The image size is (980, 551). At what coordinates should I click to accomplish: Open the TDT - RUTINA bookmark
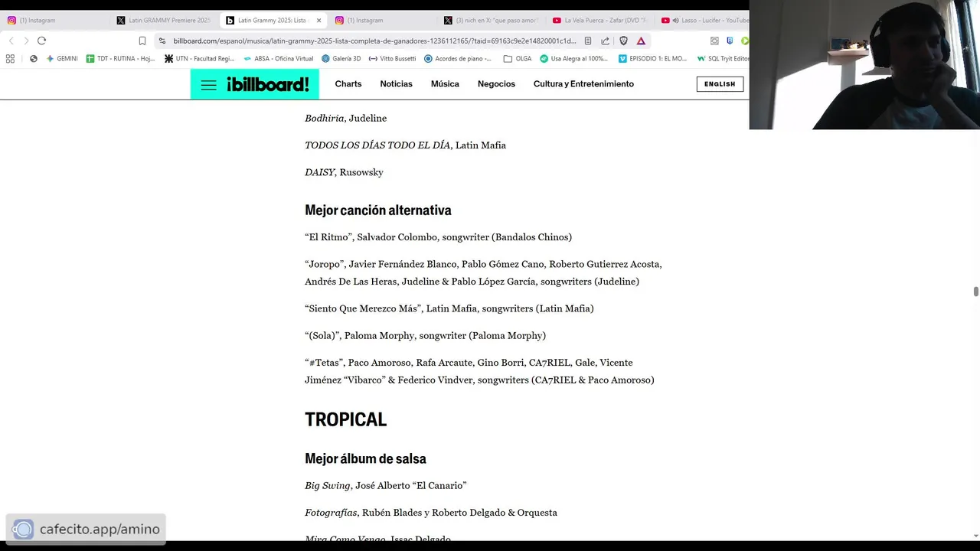tap(120, 58)
